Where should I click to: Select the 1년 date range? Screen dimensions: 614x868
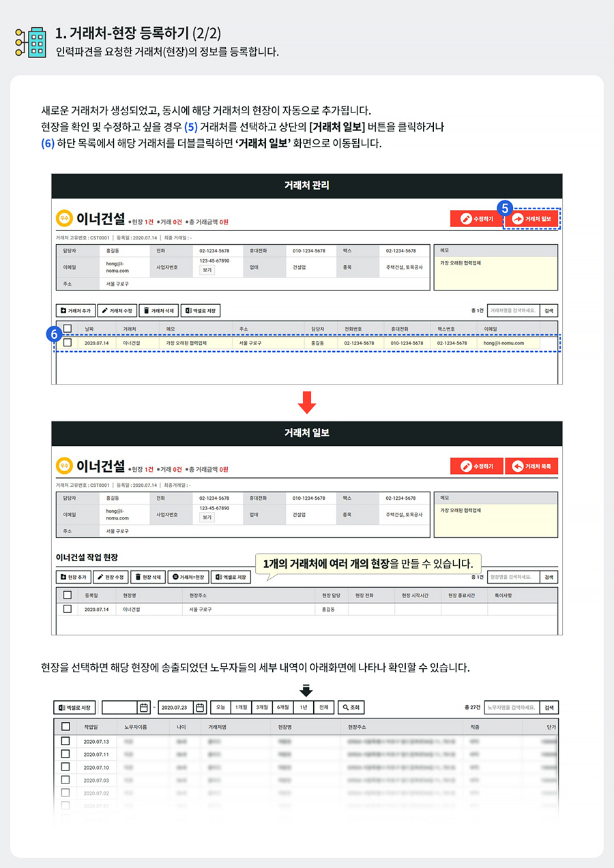pos(304,707)
